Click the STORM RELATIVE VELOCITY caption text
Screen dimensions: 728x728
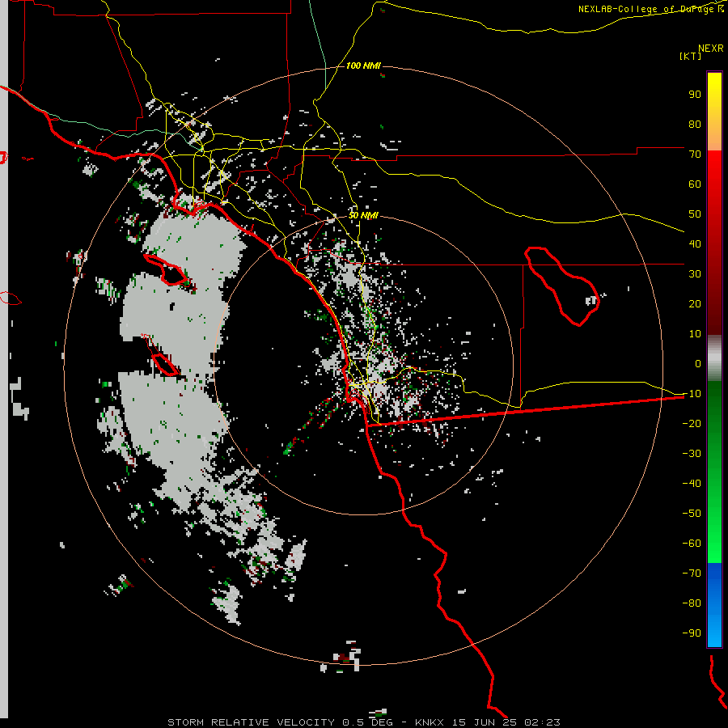point(252,722)
